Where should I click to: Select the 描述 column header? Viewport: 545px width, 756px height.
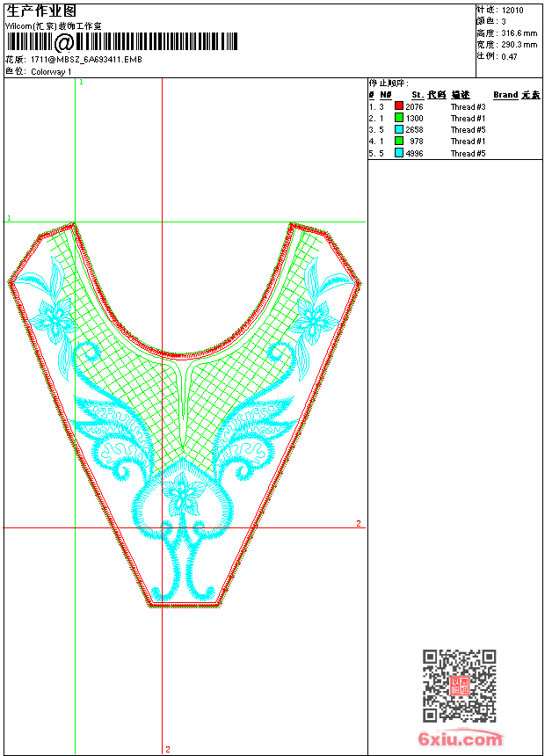[x=461, y=95]
